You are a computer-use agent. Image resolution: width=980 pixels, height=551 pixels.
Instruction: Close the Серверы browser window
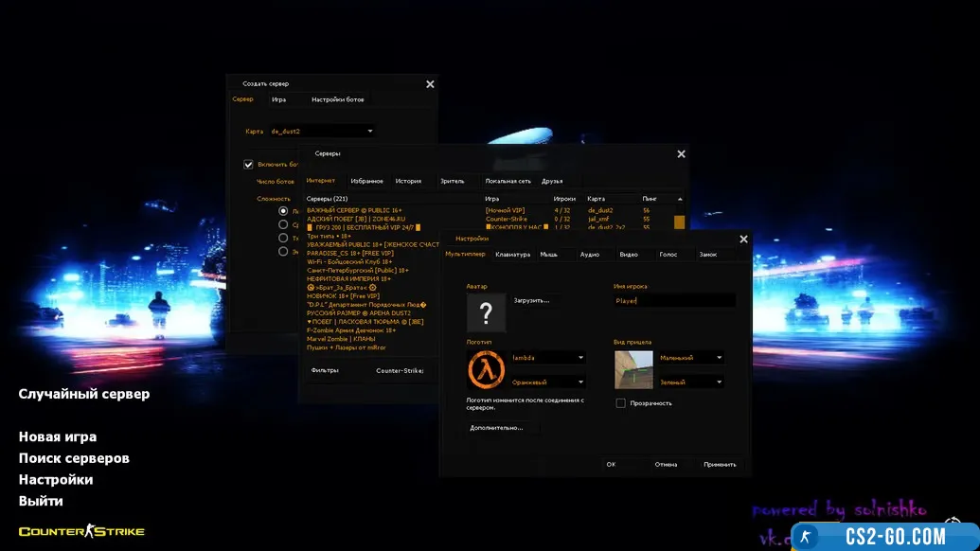(681, 153)
